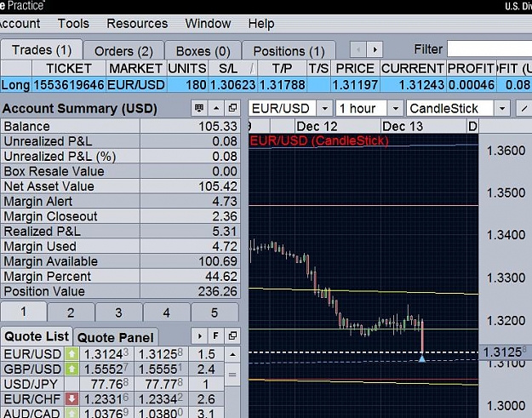Switch to quote list tab 2
532x418 pixels.
pyautogui.click(x=71, y=312)
